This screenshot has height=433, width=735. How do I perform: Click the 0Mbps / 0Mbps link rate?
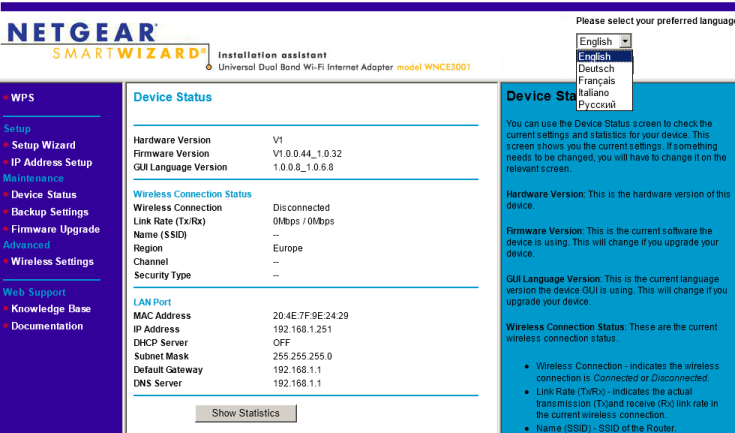tap(303, 221)
